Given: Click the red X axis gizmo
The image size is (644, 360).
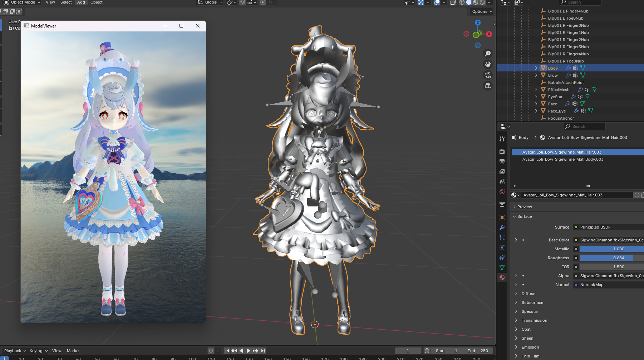Looking at the screenshot, I should click(x=489, y=34).
